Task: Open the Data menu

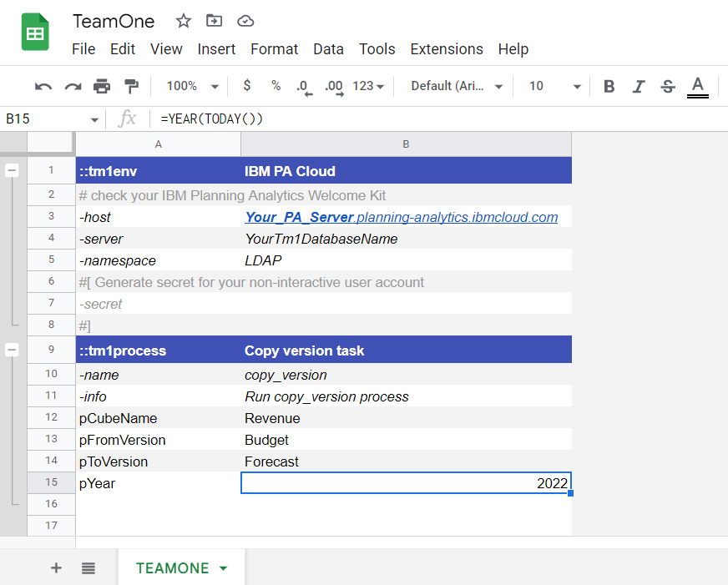Action: coord(328,48)
